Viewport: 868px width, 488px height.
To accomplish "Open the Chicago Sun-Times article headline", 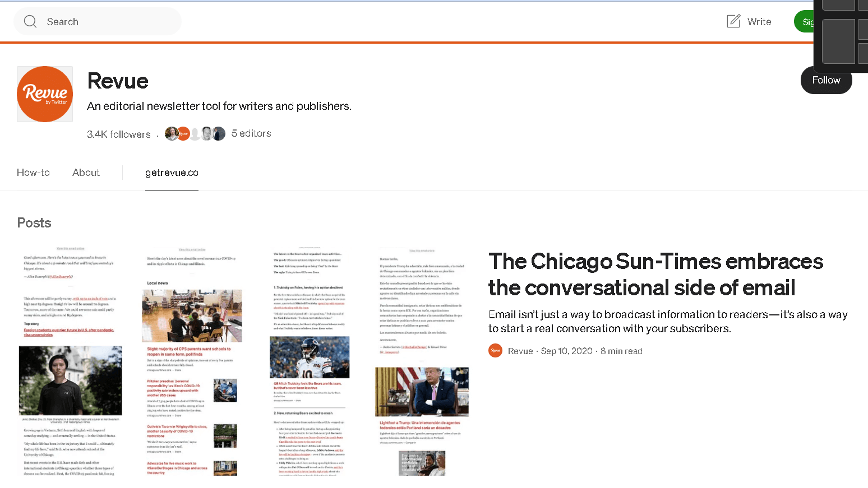I will click(655, 275).
